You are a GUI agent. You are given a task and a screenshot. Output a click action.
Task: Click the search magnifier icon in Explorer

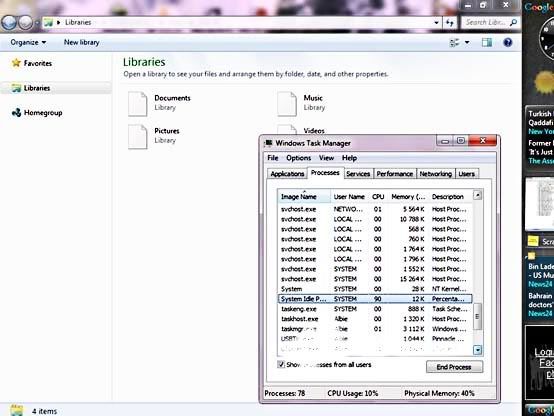click(x=513, y=23)
